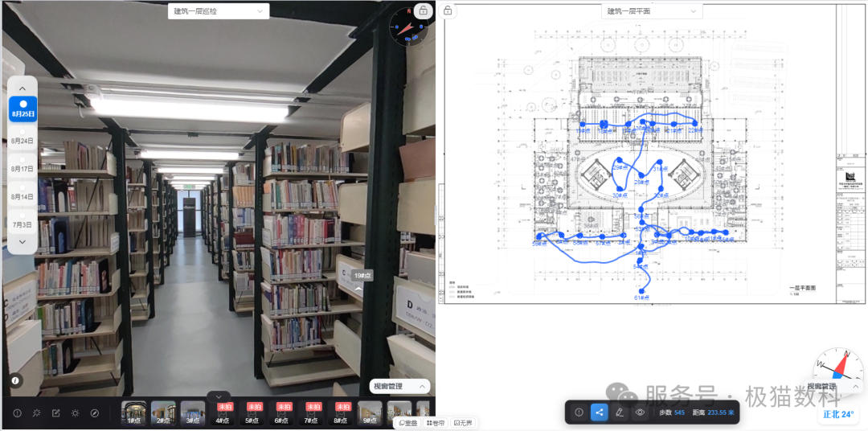868x431 pixels.
Task: Click the compass navigation icon in the panorama toolbar
Action: 95,413
